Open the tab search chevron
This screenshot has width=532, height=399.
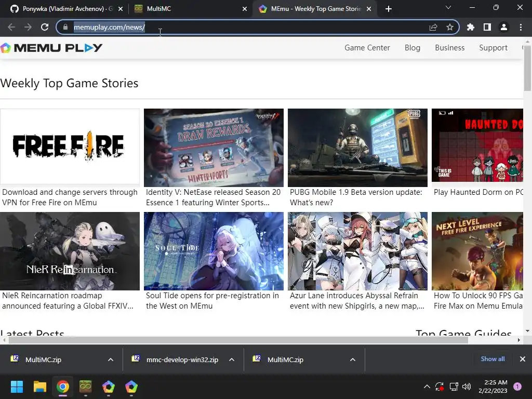coord(448,7)
